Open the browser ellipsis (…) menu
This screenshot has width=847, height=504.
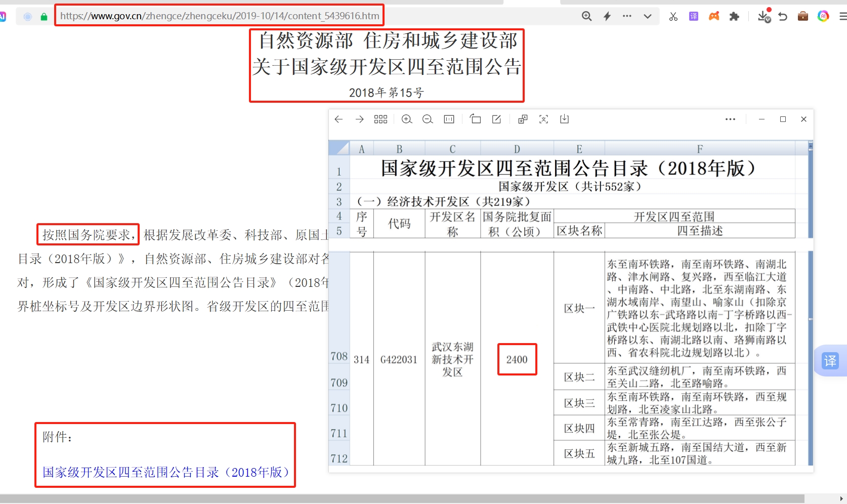coord(627,16)
